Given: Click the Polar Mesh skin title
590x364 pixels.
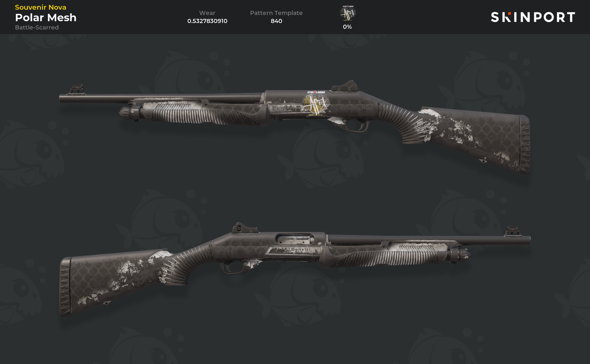Looking at the screenshot, I should coord(46,18).
